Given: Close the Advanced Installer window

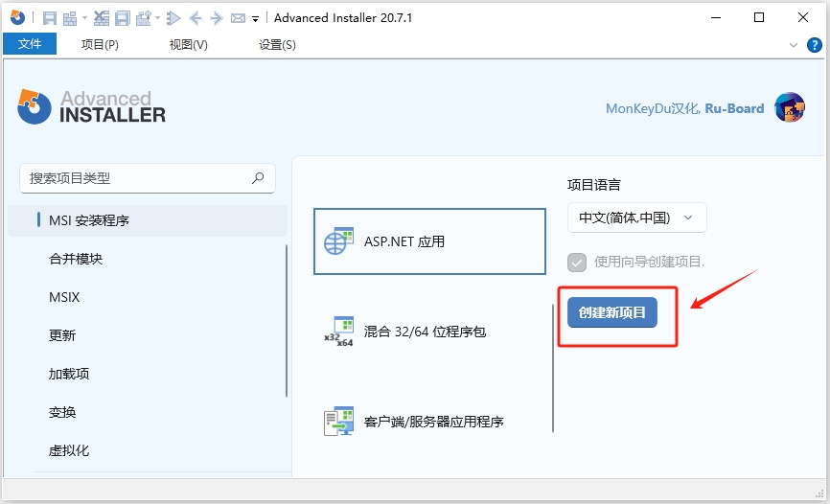Looking at the screenshot, I should [x=802, y=17].
